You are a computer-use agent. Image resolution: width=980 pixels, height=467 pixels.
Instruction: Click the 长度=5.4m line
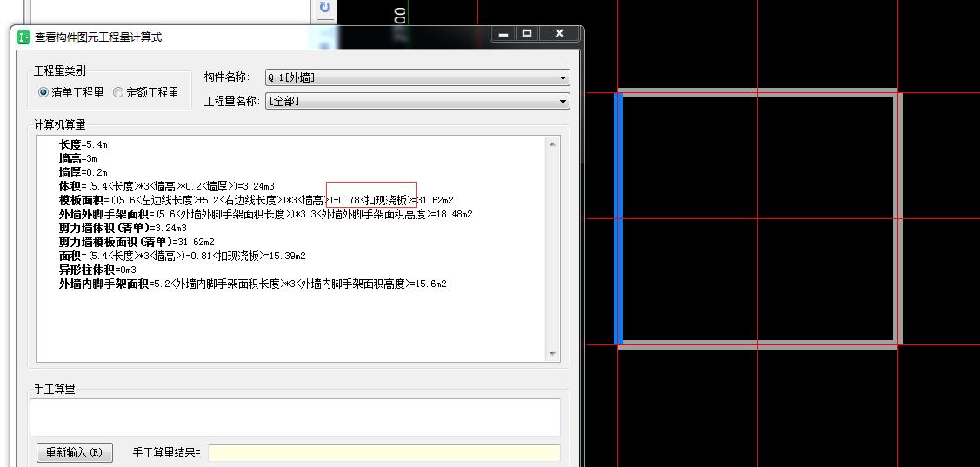pos(83,144)
